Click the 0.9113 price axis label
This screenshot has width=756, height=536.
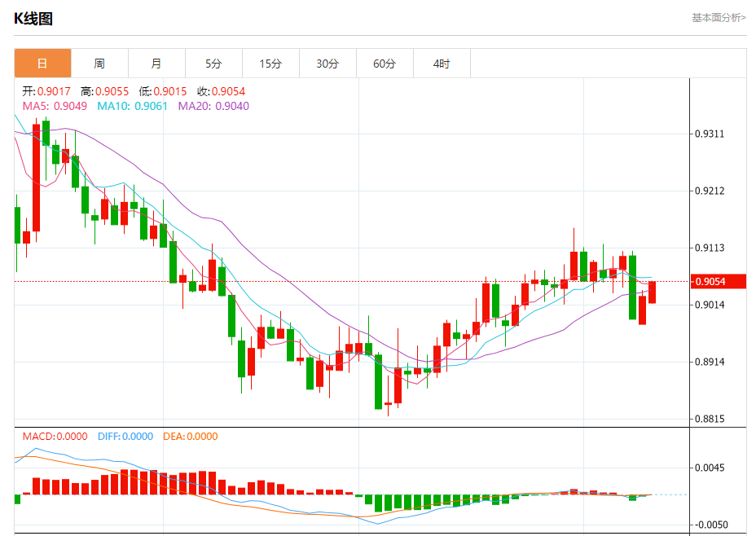click(710, 248)
